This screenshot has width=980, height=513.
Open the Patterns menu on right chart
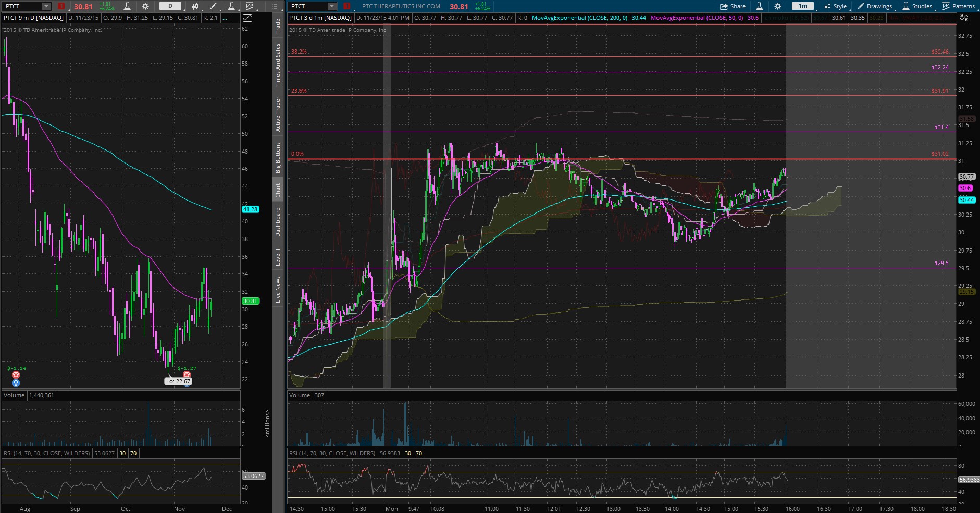coord(959,6)
